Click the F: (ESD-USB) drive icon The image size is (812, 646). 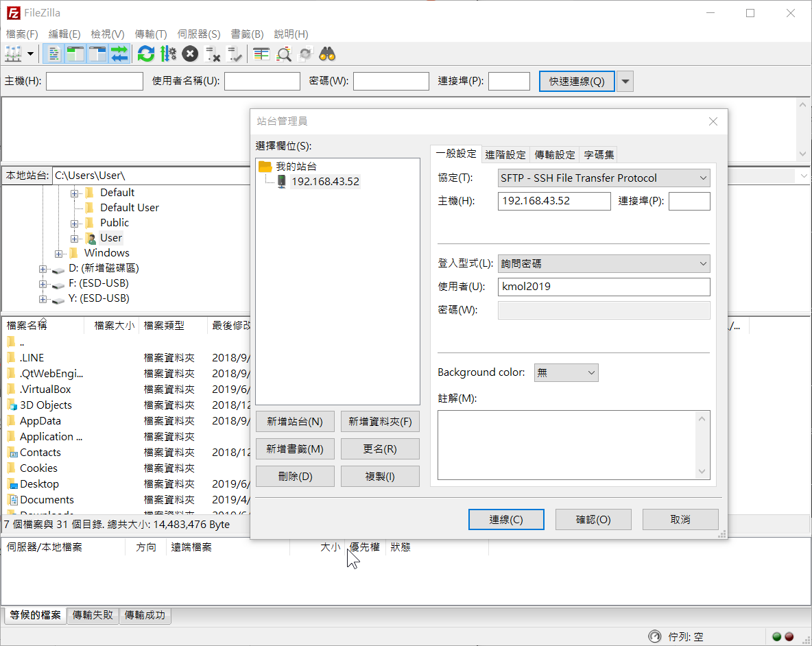[x=58, y=284]
